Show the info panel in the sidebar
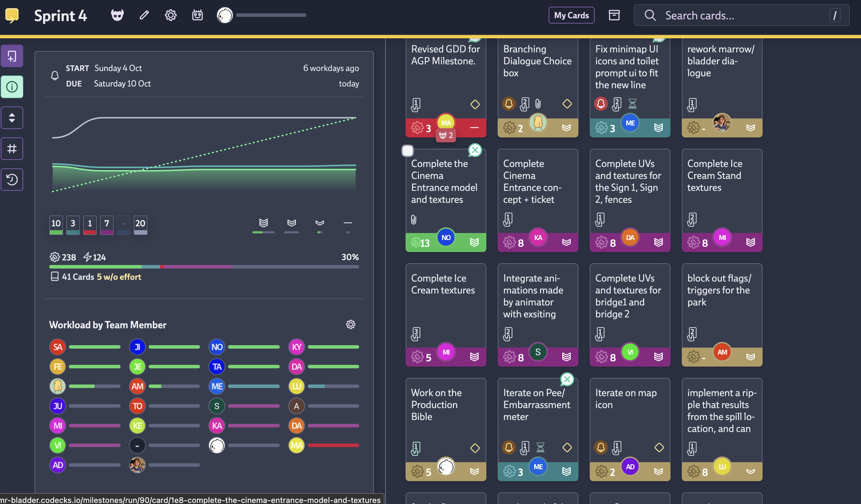The height and width of the screenshot is (504, 861). pyautogui.click(x=12, y=87)
